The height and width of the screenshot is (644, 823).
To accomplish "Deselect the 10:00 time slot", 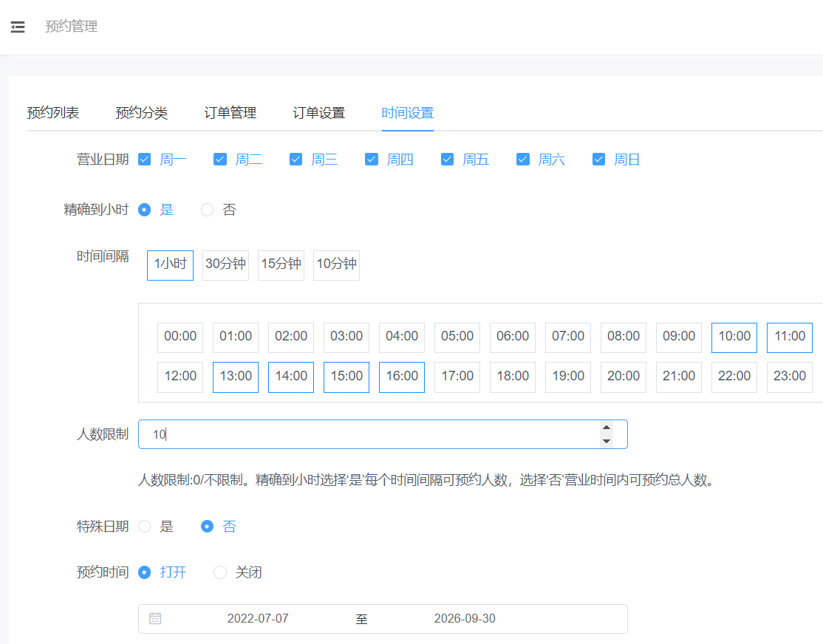I will coord(734,338).
